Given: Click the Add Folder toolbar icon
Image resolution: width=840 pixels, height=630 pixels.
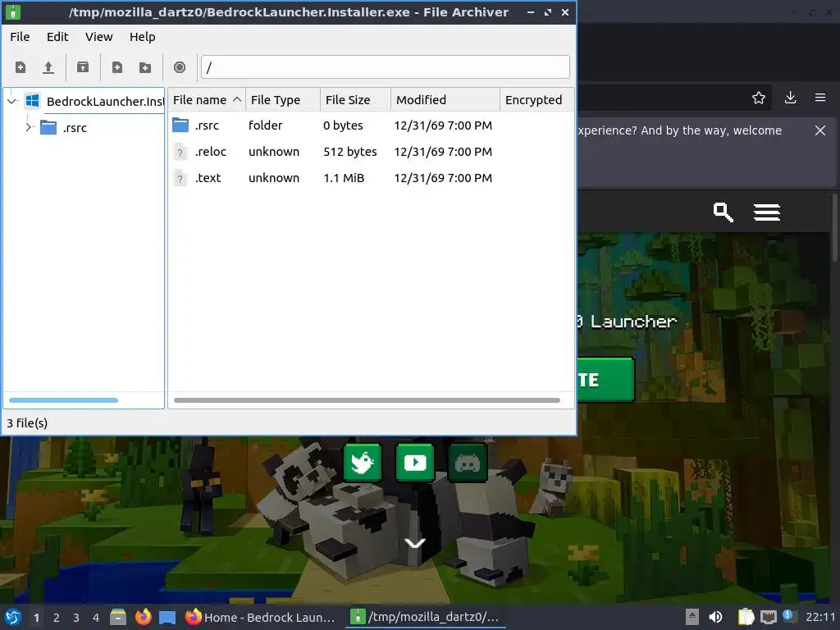Looking at the screenshot, I should [x=145, y=67].
